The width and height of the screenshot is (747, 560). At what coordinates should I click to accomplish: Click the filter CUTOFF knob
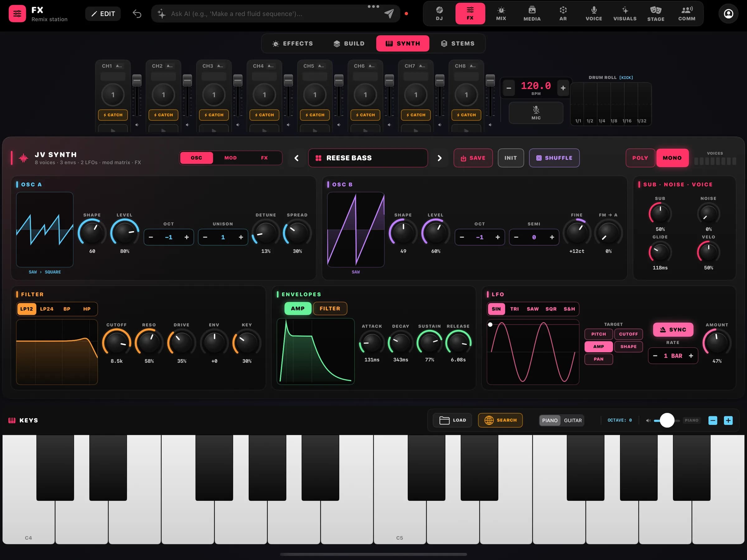point(116,342)
